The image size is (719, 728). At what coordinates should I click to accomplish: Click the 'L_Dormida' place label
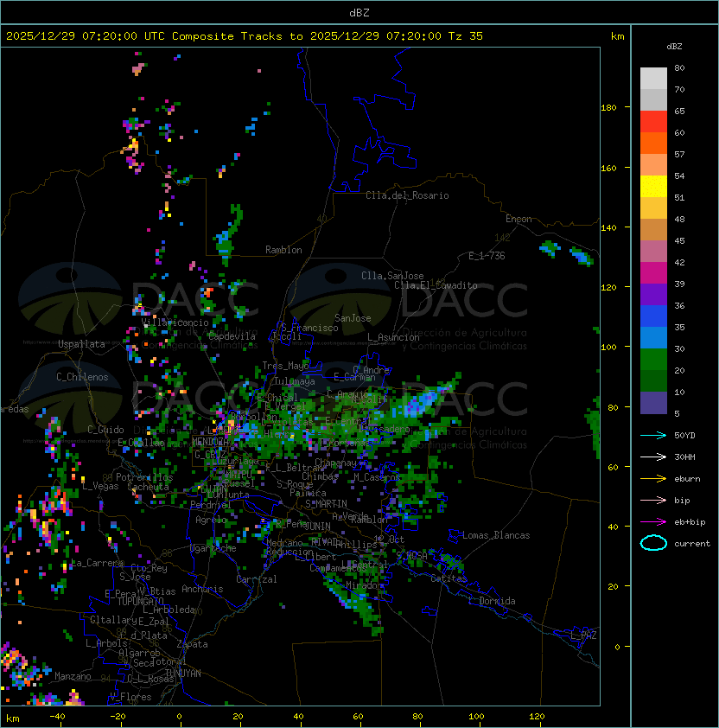click(492, 601)
